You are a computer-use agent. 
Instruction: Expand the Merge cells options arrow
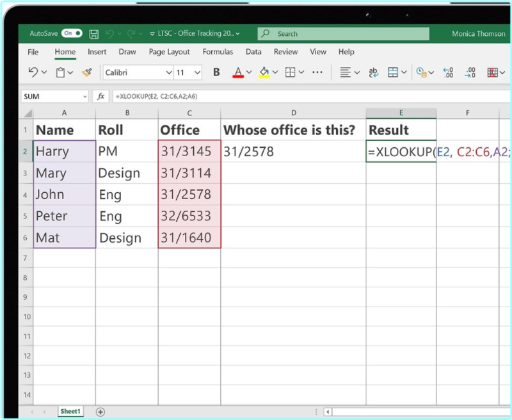tap(404, 72)
